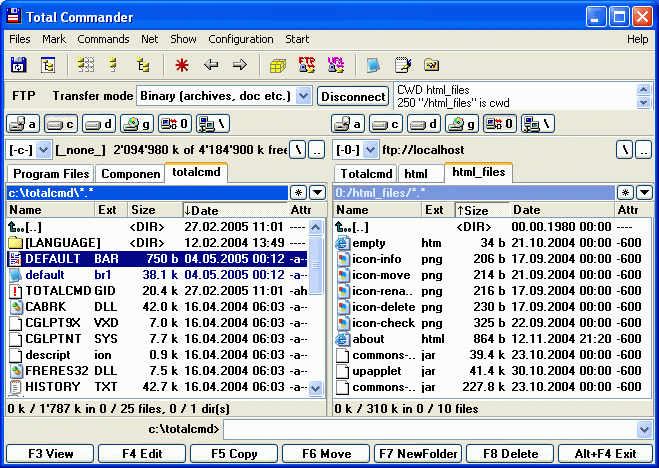
Task: Open the command line history dropdown
Action: [x=644, y=430]
